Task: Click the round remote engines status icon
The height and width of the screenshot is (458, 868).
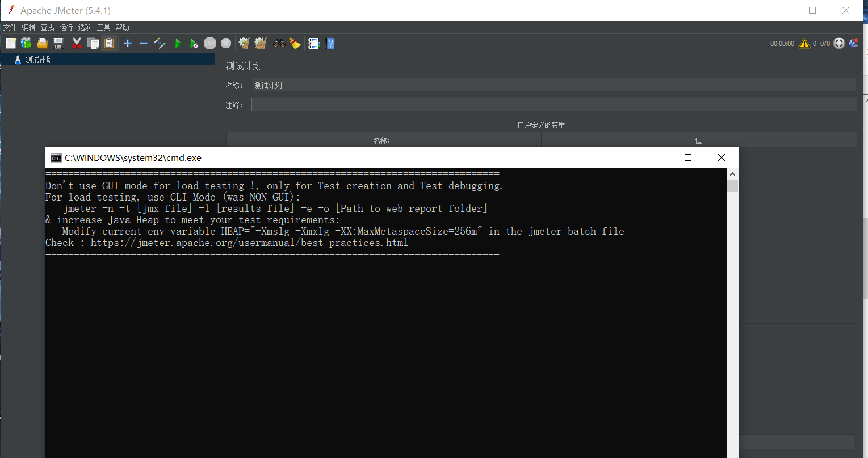Action: click(x=839, y=43)
